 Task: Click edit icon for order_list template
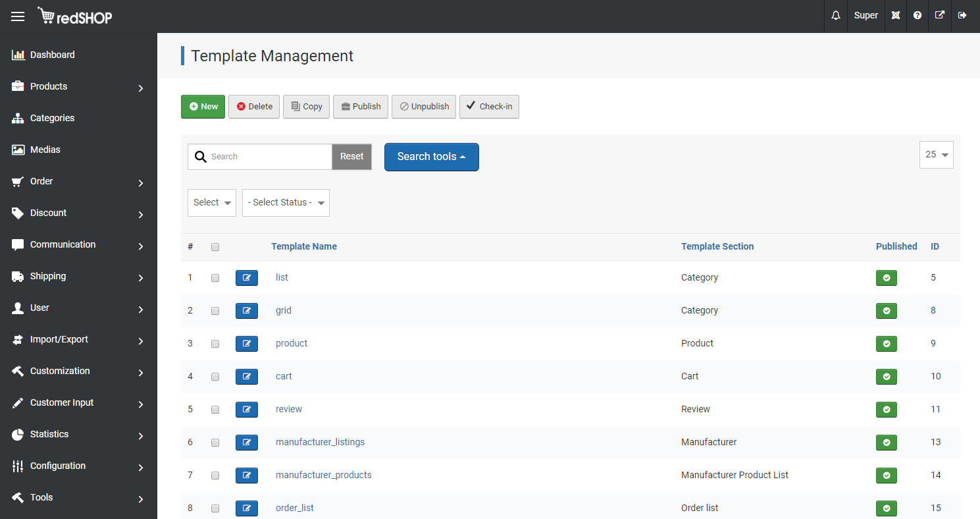click(247, 508)
